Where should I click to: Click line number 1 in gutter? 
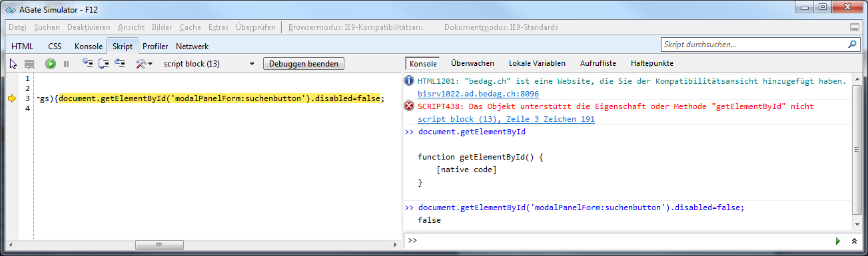(27, 78)
